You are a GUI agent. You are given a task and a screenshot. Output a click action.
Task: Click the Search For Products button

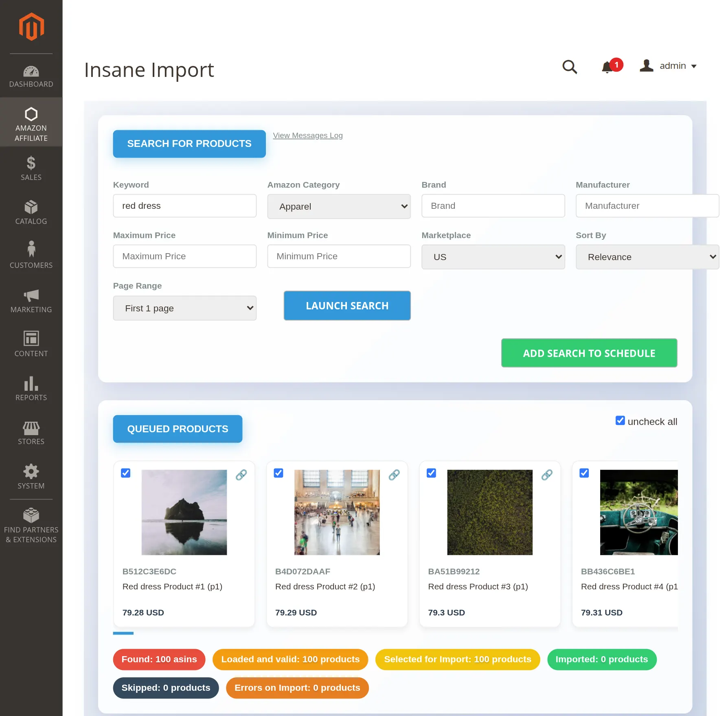point(189,144)
